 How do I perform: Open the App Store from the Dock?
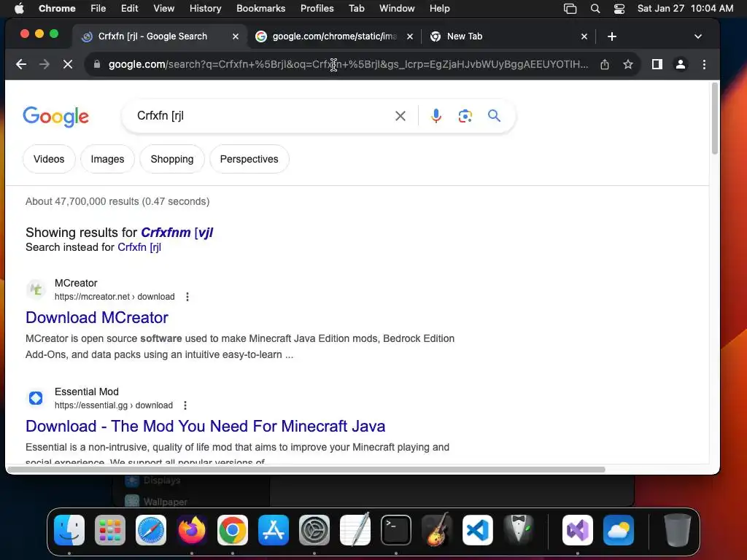274,530
